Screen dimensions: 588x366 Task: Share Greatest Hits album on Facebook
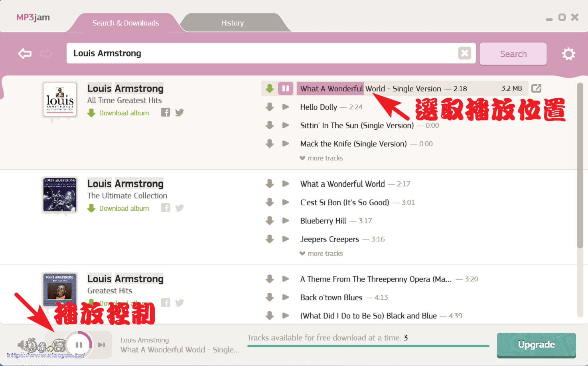coord(166,303)
